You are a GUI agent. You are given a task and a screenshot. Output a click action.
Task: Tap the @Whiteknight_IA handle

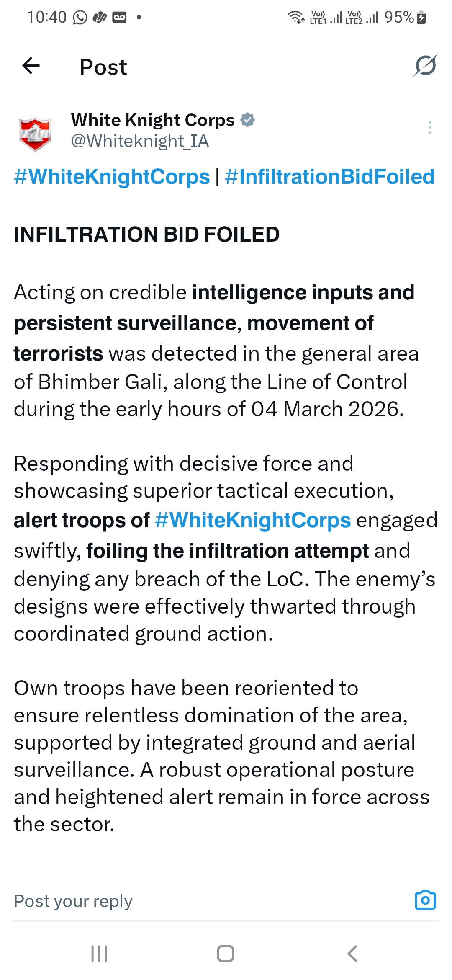(x=140, y=141)
